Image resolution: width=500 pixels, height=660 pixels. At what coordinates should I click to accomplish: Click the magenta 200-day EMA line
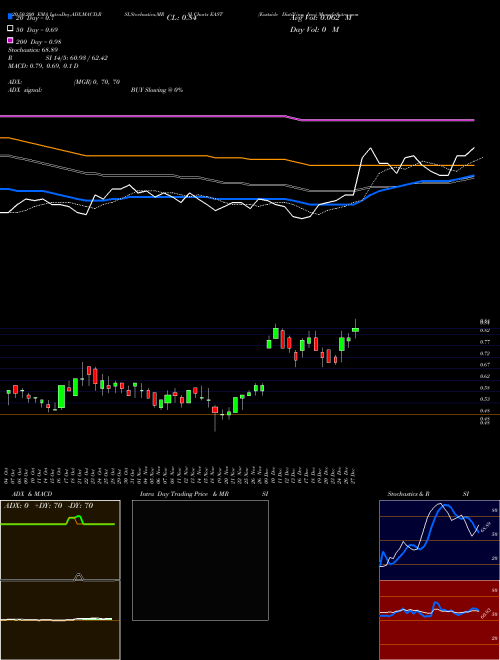coord(237,117)
